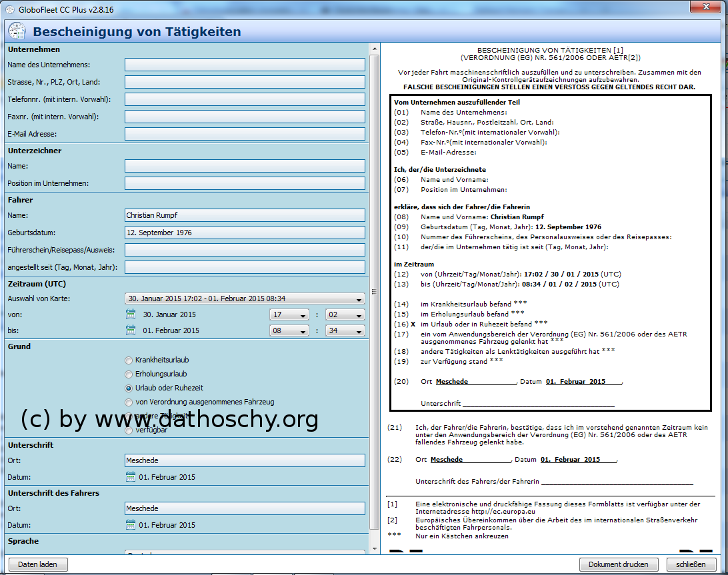Focus the 'Position im Unternehmen' field
The height and width of the screenshot is (575, 728).
click(245, 183)
